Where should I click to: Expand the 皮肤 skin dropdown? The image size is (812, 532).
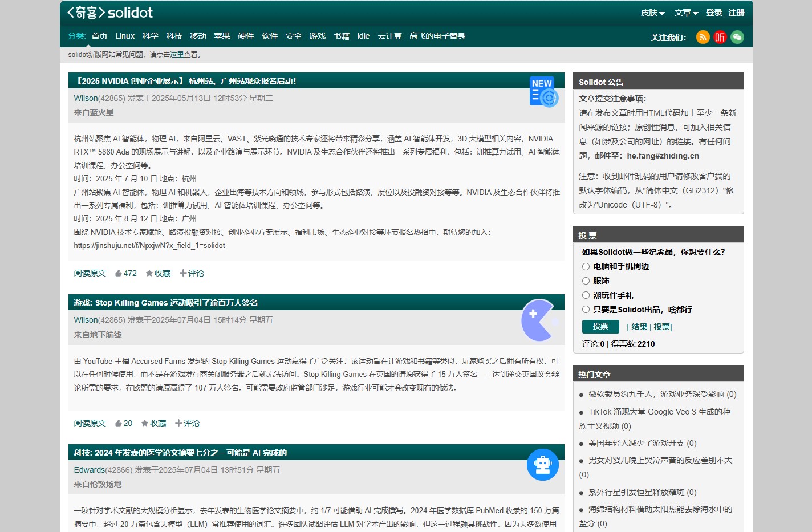653,13
